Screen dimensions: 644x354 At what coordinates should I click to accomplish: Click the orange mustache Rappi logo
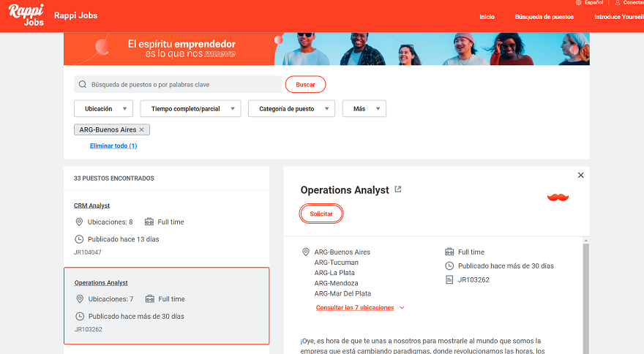coord(558,197)
